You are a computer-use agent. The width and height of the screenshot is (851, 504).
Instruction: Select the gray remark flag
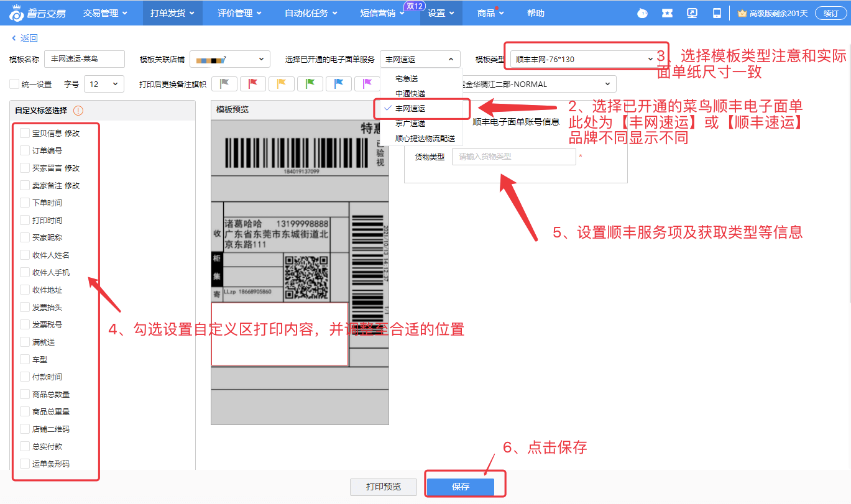coord(225,84)
